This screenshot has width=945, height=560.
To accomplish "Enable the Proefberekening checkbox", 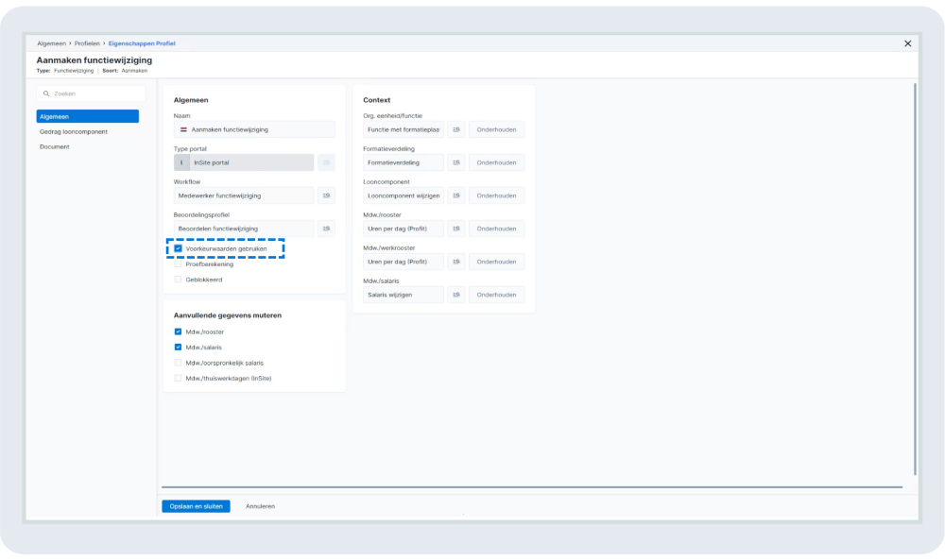I will pyautogui.click(x=178, y=264).
